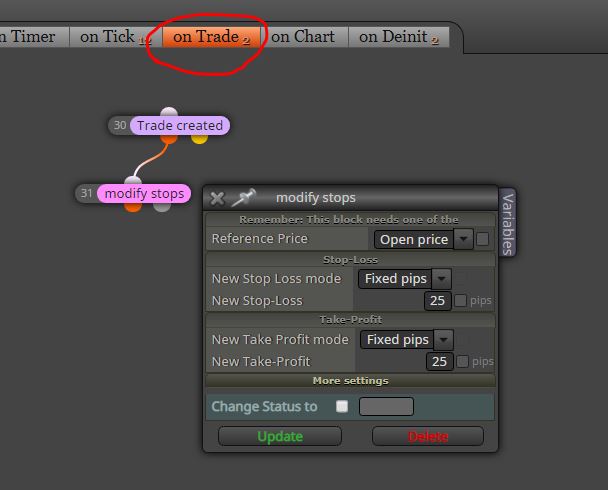Close the modify stops panel with the X icon
This screenshot has height=490, width=608.
tap(217, 198)
